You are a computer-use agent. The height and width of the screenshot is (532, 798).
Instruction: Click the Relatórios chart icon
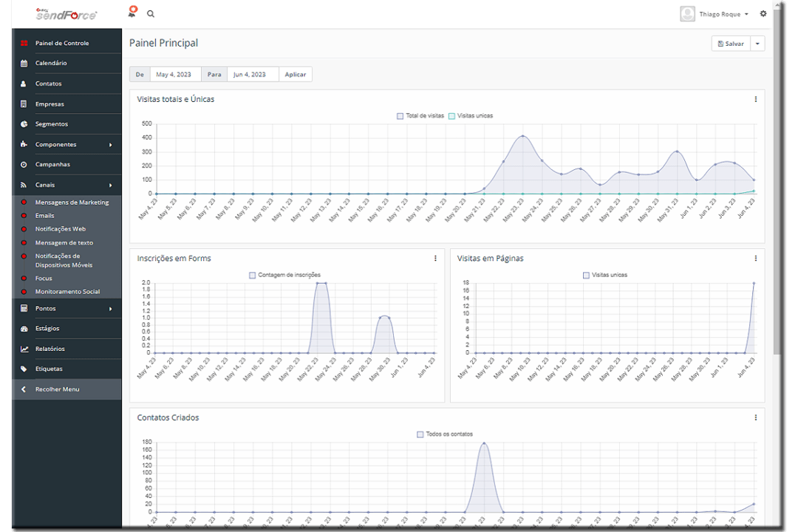[x=24, y=349]
